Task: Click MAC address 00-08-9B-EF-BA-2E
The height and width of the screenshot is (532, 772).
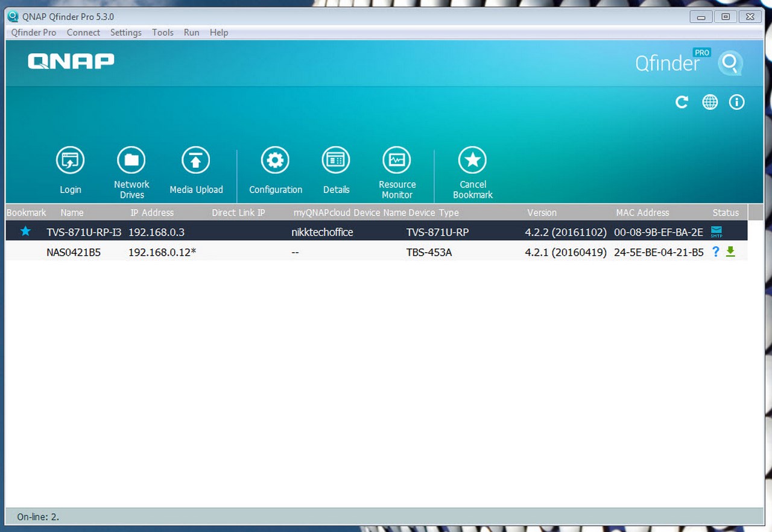Action: 659,232
